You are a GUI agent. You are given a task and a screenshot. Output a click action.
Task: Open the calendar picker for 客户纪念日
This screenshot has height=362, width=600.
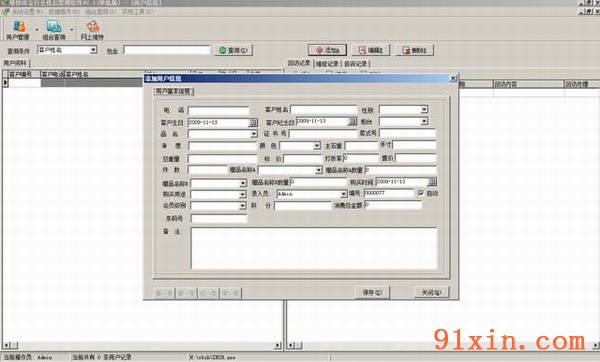pos(352,121)
